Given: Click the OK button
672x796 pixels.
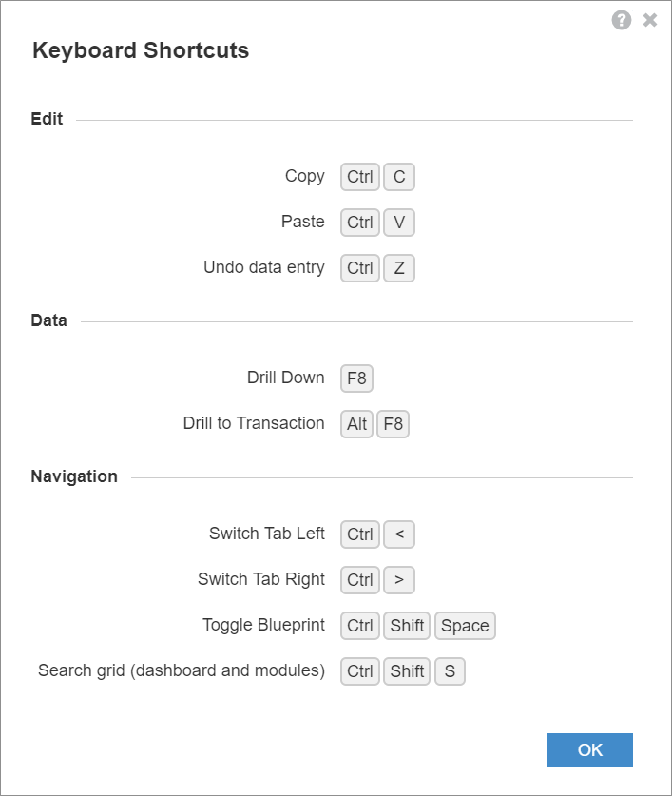Looking at the screenshot, I should coord(589,749).
